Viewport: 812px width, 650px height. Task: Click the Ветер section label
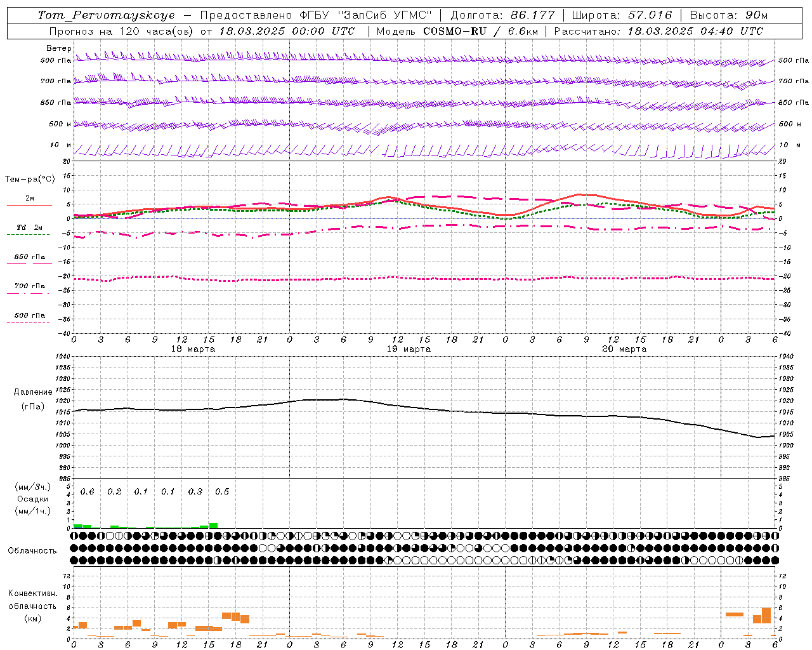click(x=59, y=48)
